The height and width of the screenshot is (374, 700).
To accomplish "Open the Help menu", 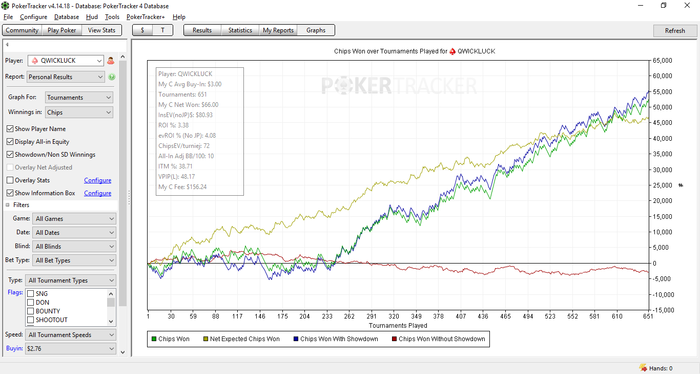I will (179, 17).
